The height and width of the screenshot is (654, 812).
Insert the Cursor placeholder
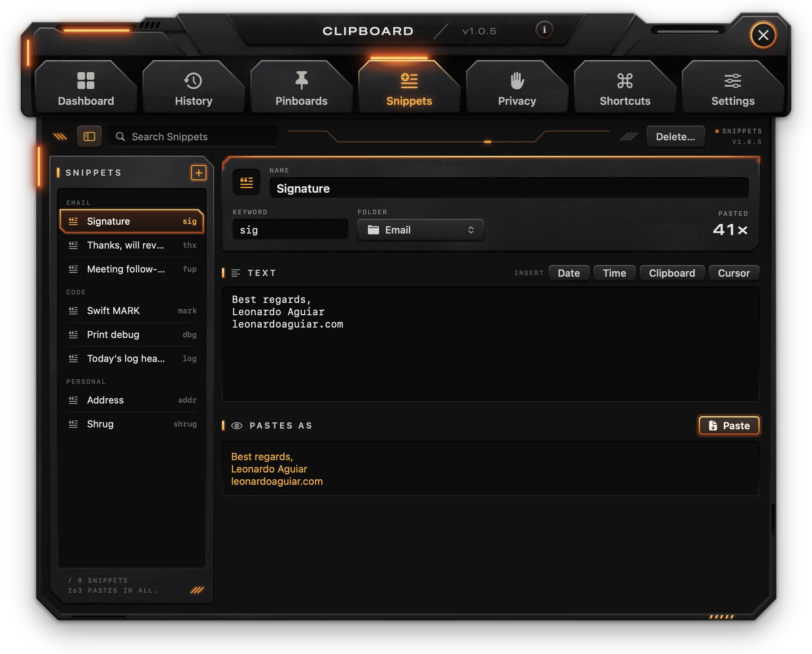[733, 273]
